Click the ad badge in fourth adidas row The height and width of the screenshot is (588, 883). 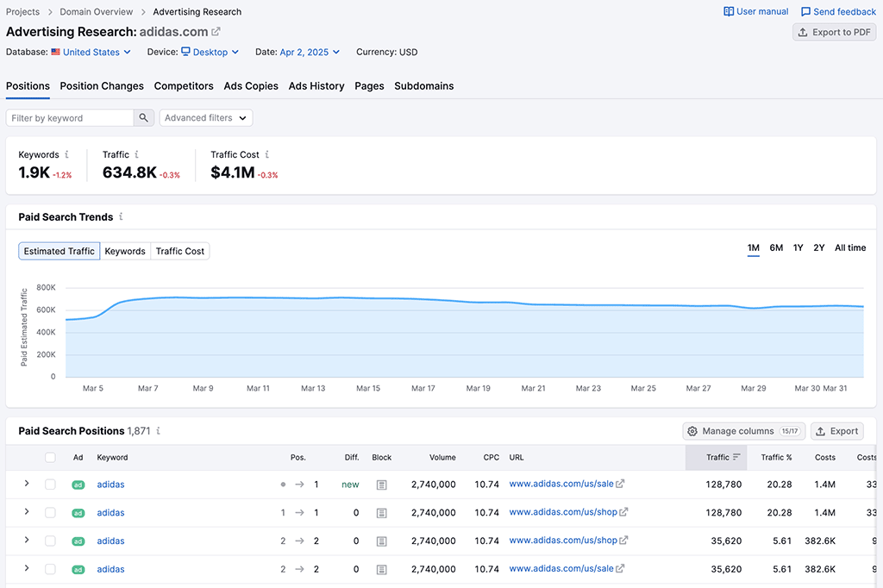(78, 569)
